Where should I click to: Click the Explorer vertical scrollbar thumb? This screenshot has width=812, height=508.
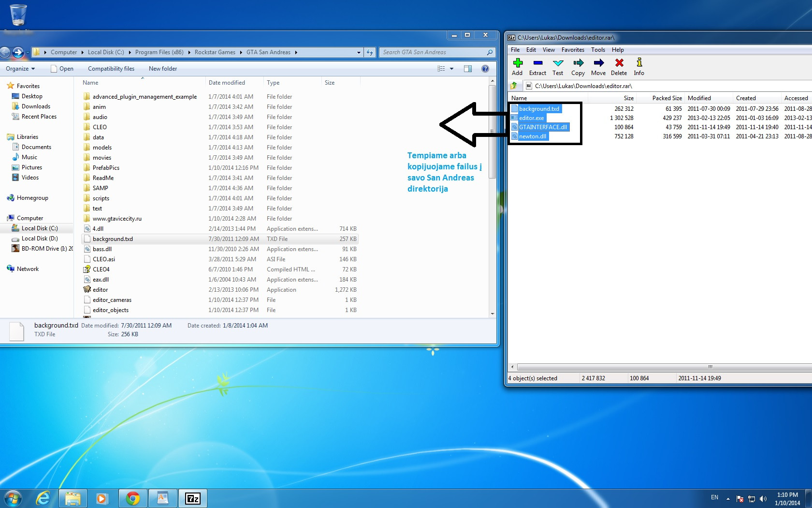point(493,132)
